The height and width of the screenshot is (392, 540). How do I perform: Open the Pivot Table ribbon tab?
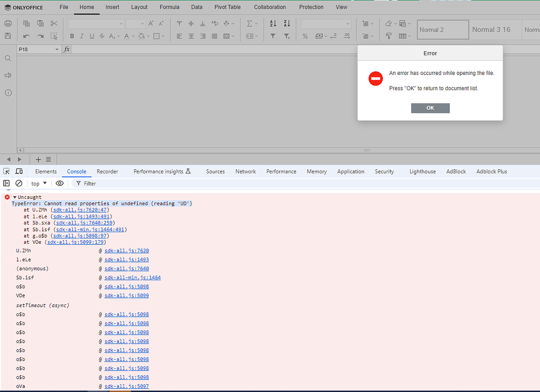tap(227, 7)
